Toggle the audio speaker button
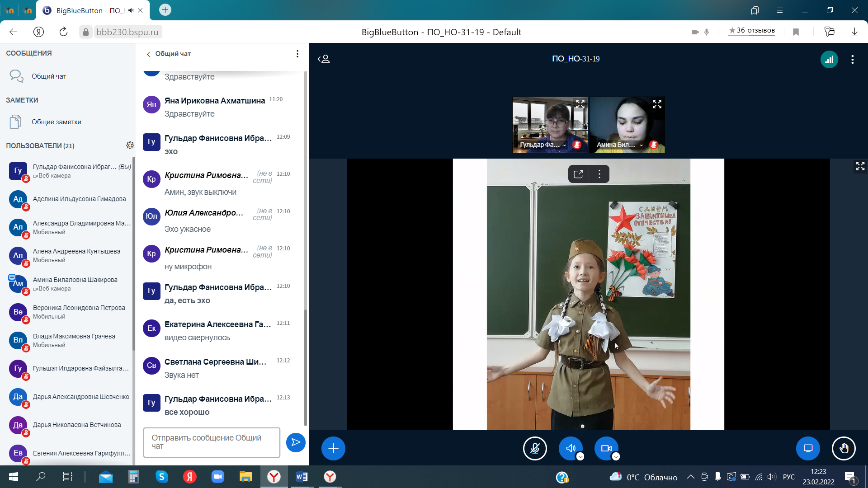Image resolution: width=868 pixels, height=488 pixels. (570, 448)
